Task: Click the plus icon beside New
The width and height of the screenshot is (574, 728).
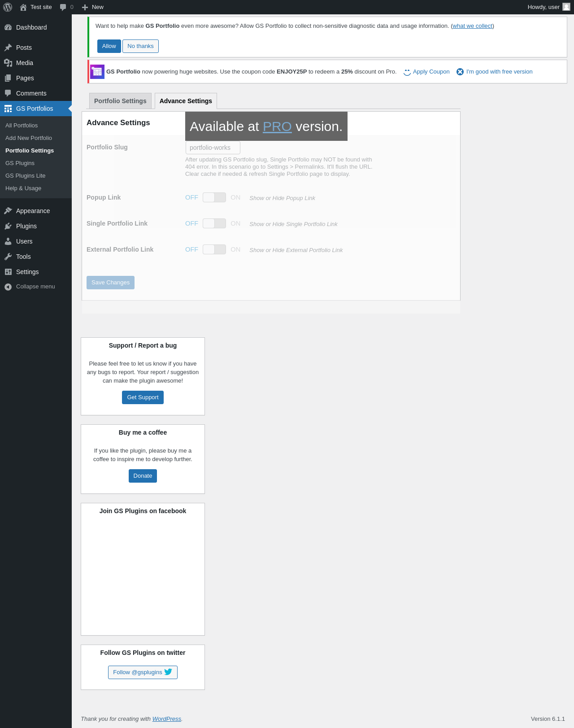Action: (85, 7)
